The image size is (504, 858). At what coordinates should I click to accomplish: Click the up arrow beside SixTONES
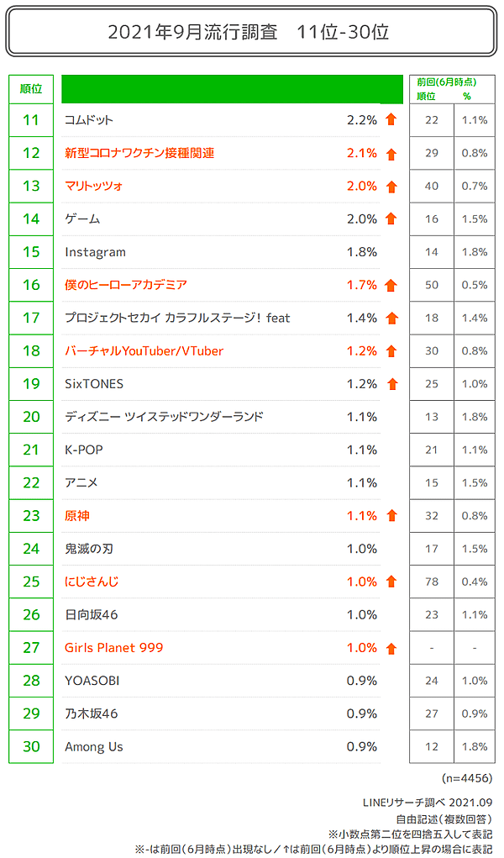[x=391, y=384]
